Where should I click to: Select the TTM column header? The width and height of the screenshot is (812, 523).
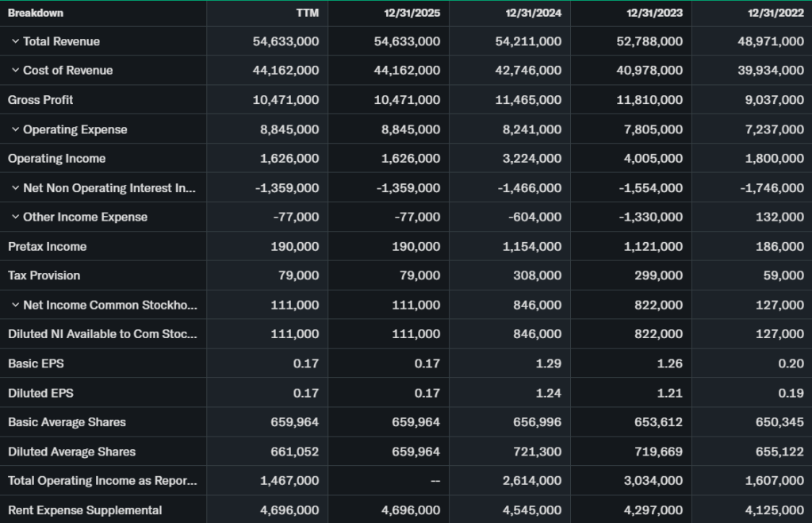coord(306,13)
